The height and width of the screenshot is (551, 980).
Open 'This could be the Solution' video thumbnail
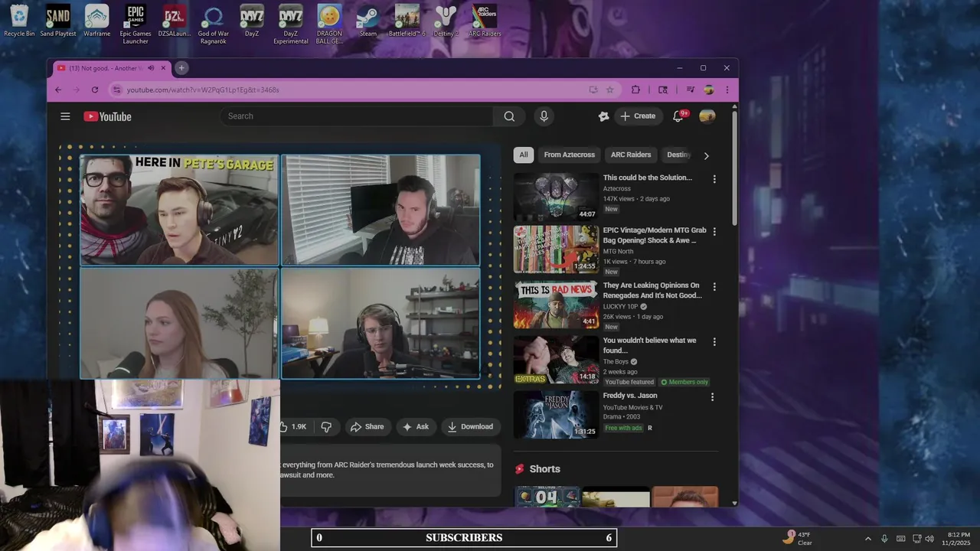point(556,197)
